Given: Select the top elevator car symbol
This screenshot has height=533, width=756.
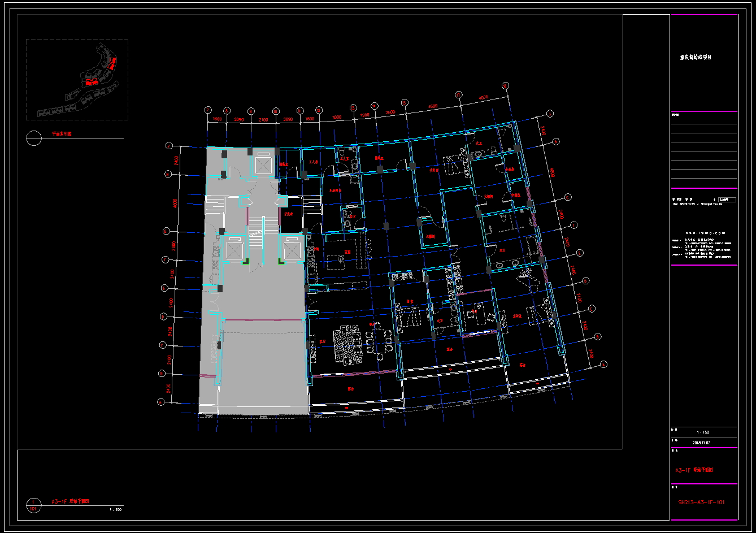Looking at the screenshot, I should 263,165.
